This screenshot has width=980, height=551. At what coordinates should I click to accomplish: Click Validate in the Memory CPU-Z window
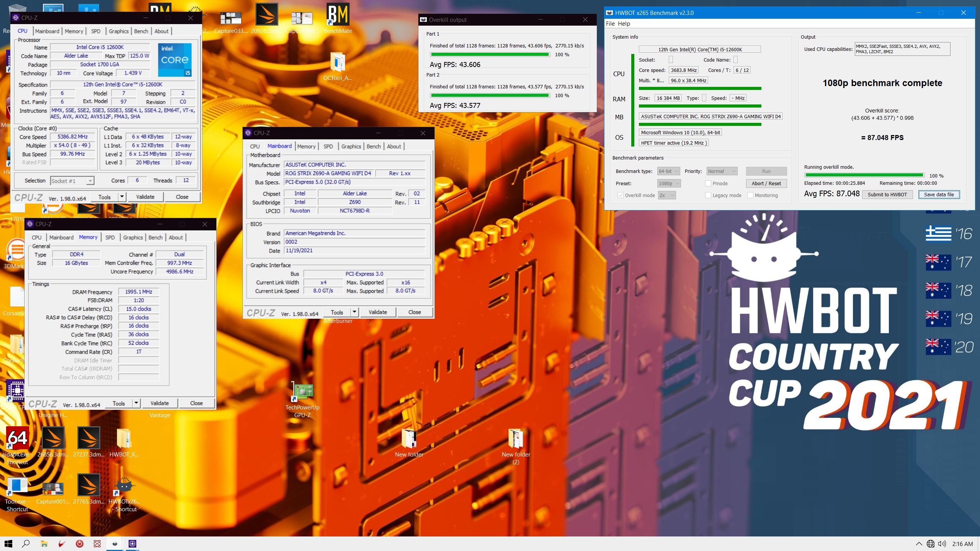159,403
